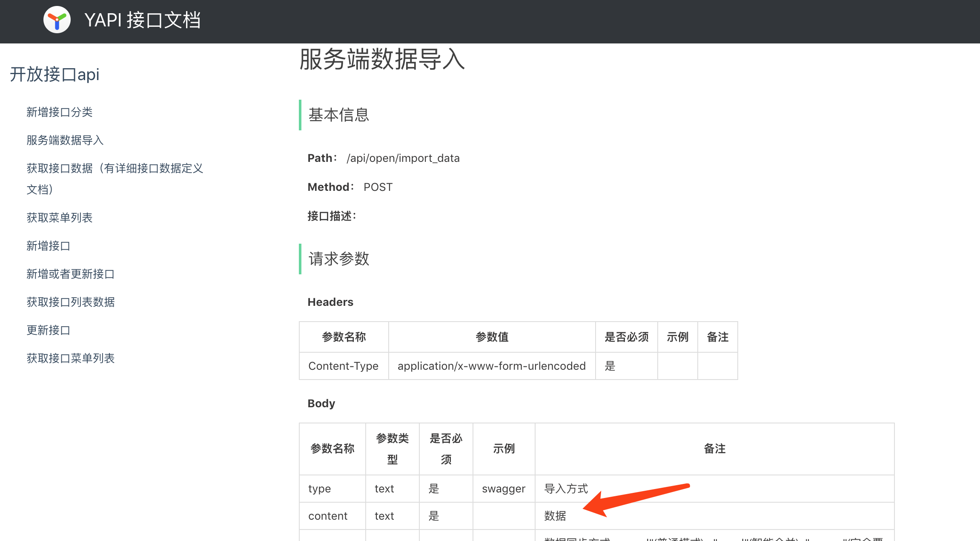Open 获取接口数据（有详细接口数据定义文档） link

click(x=115, y=178)
